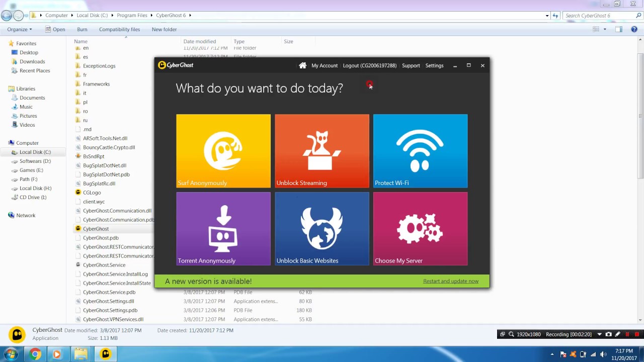This screenshot has height=362, width=644.
Task: Create a New folder in Explorer
Action: click(164, 29)
